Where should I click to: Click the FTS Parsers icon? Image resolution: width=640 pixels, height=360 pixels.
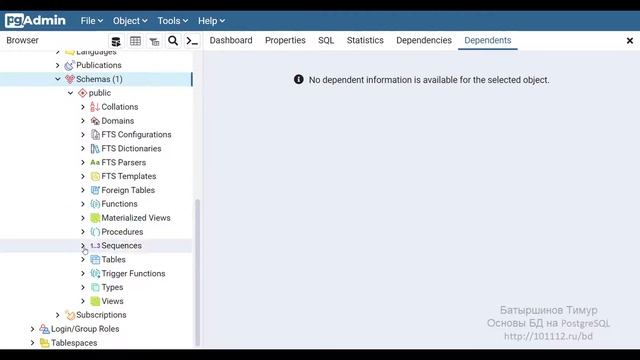coord(95,162)
